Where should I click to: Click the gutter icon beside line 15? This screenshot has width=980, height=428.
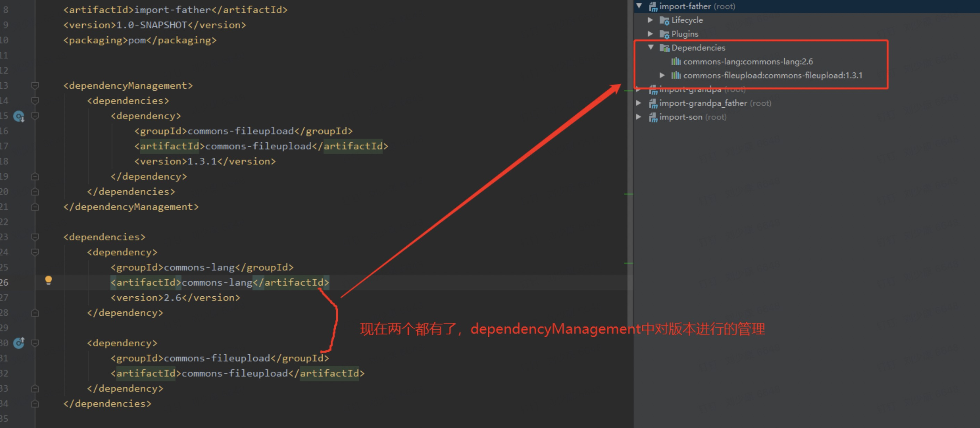click(18, 116)
